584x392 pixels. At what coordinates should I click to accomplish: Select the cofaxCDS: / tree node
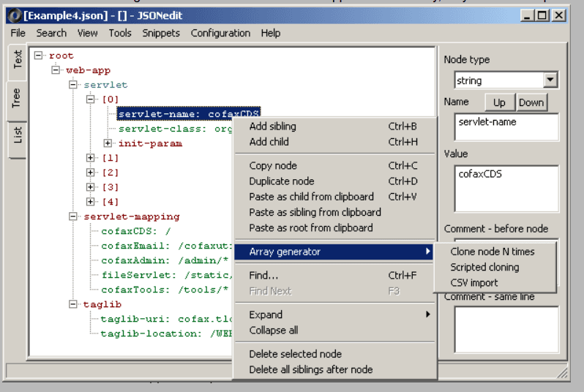point(135,231)
